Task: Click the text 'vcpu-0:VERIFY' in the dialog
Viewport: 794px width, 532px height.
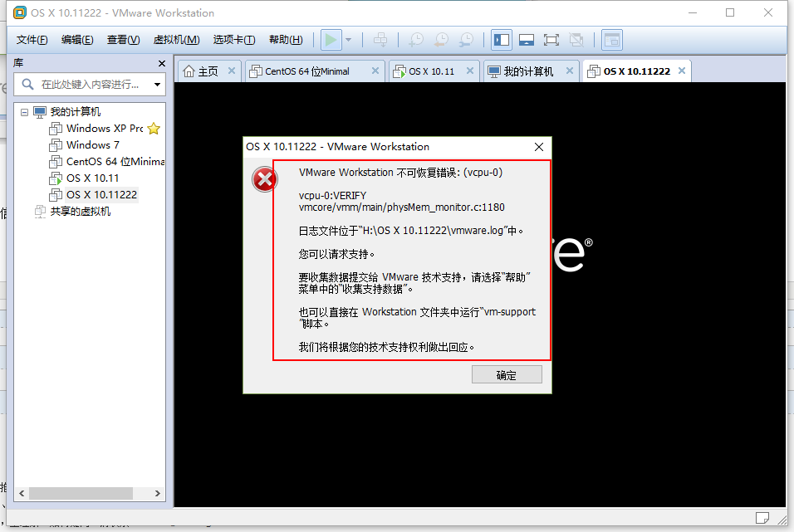Action: tap(332, 196)
